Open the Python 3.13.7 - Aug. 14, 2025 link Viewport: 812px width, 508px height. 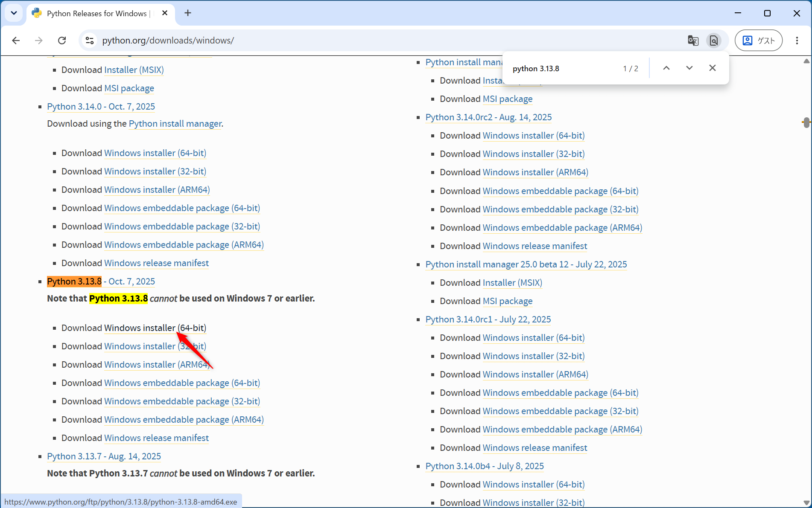tap(104, 456)
